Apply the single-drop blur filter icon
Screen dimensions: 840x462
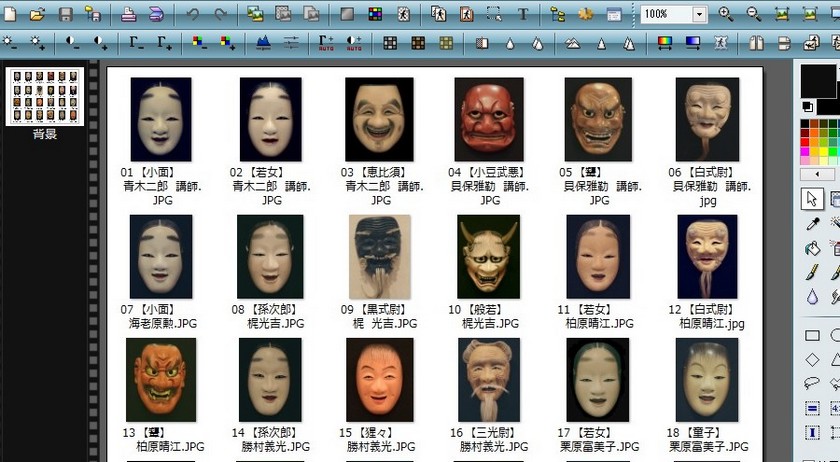tap(509, 43)
